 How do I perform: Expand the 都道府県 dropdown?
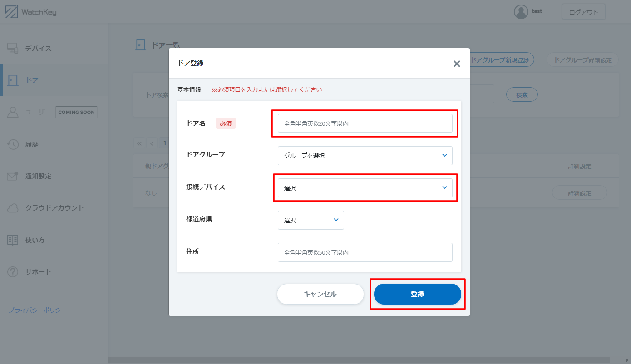click(311, 220)
